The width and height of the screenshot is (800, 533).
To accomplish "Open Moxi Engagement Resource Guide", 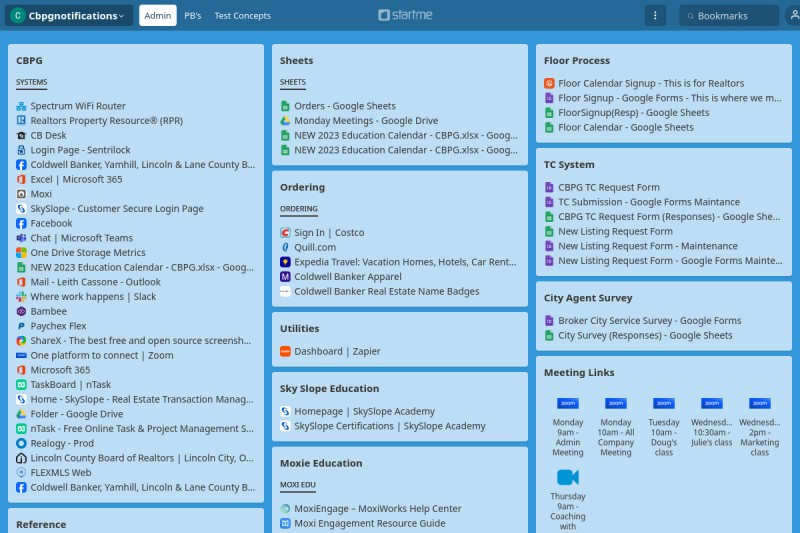I will [x=369, y=523].
